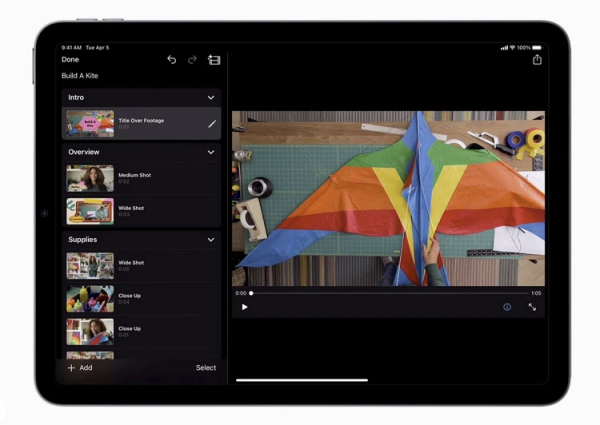Select the Wide Shot clip in Overview
Image resolution: width=600 pixels, height=425 pixels.
[x=141, y=211]
